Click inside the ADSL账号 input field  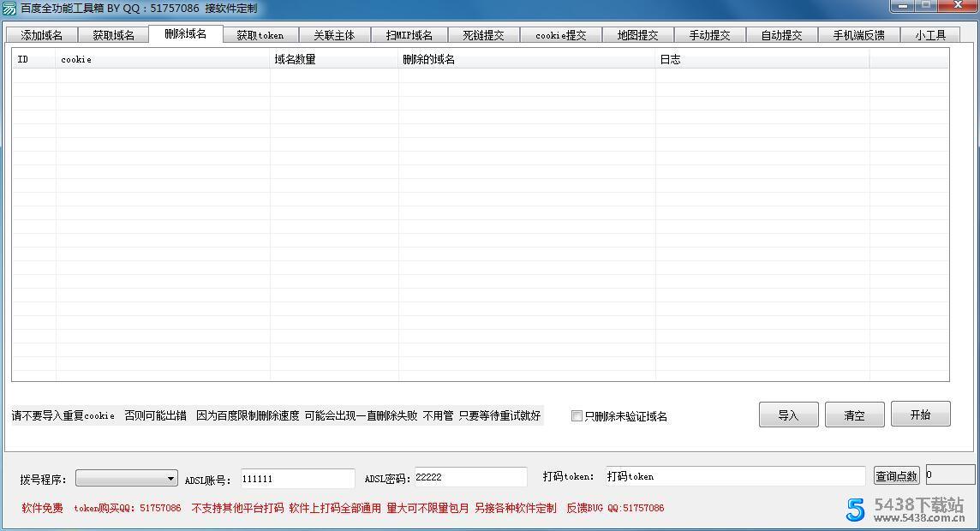coord(296,477)
